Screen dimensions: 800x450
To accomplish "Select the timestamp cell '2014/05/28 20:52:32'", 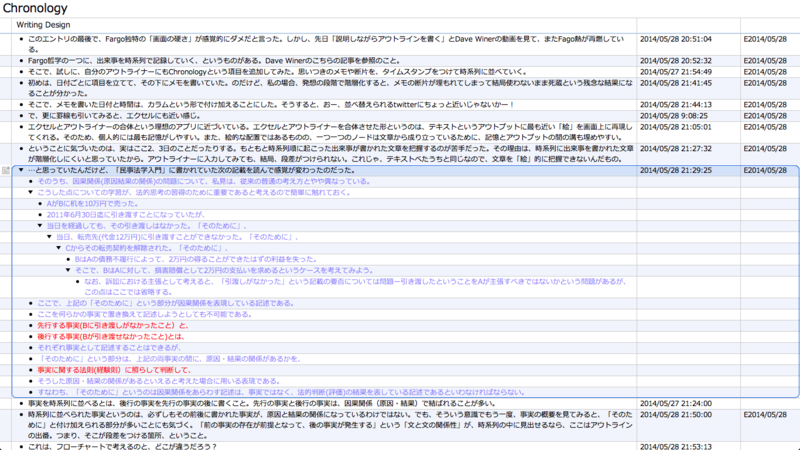I will pyautogui.click(x=676, y=61).
